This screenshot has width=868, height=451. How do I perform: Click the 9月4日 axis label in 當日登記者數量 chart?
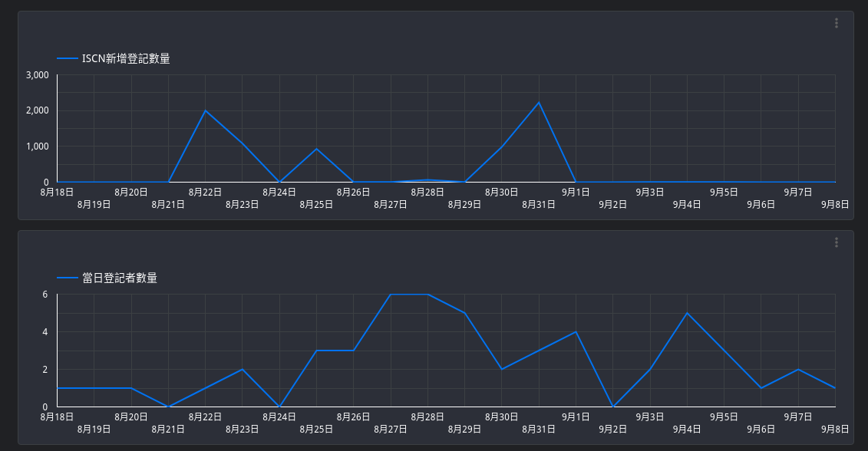click(x=687, y=430)
